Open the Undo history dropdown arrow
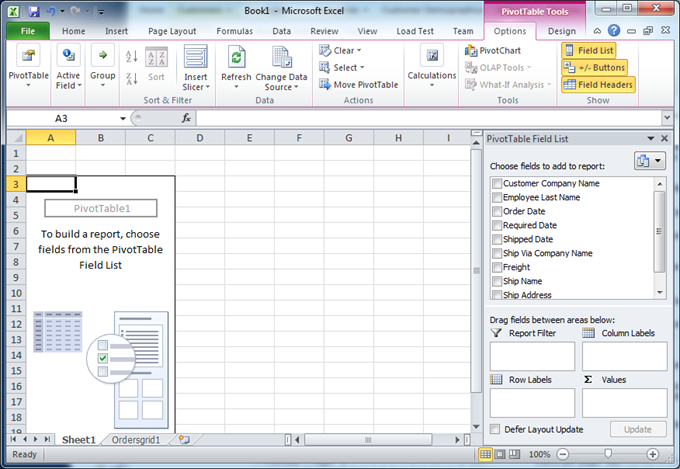 coord(62,11)
